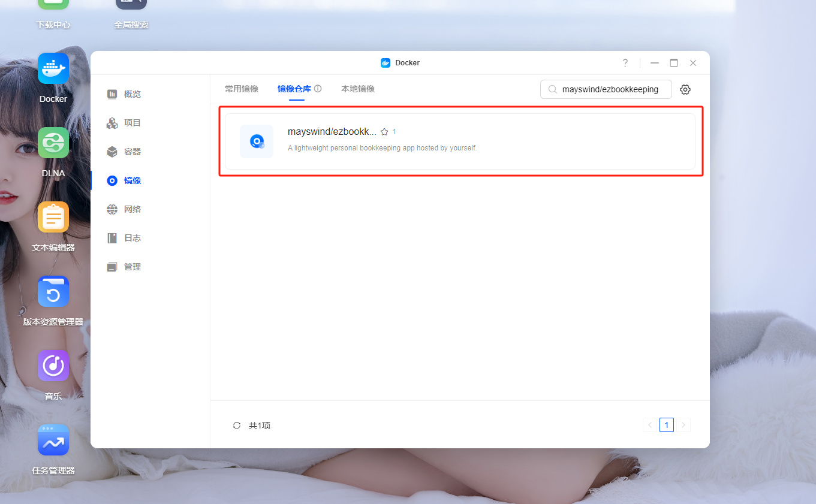This screenshot has width=816, height=504.
Task: Go to previous page arrow
Action: (650, 425)
